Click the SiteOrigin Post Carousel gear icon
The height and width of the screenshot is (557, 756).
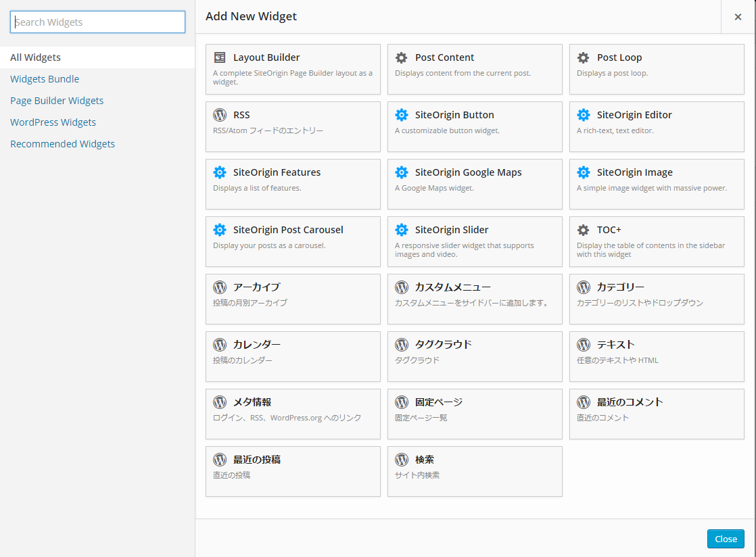[220, 230]
